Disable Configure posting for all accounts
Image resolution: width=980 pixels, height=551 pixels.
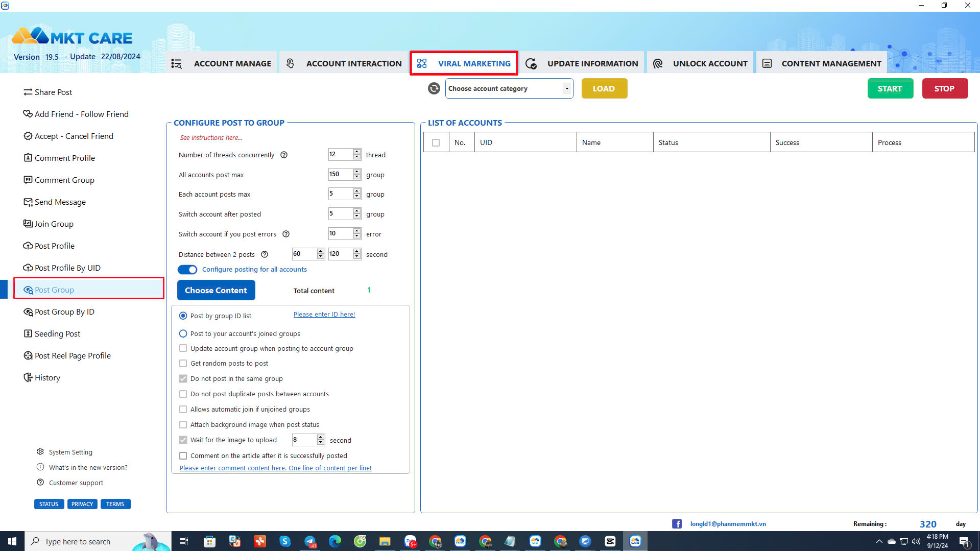(187, 269)
